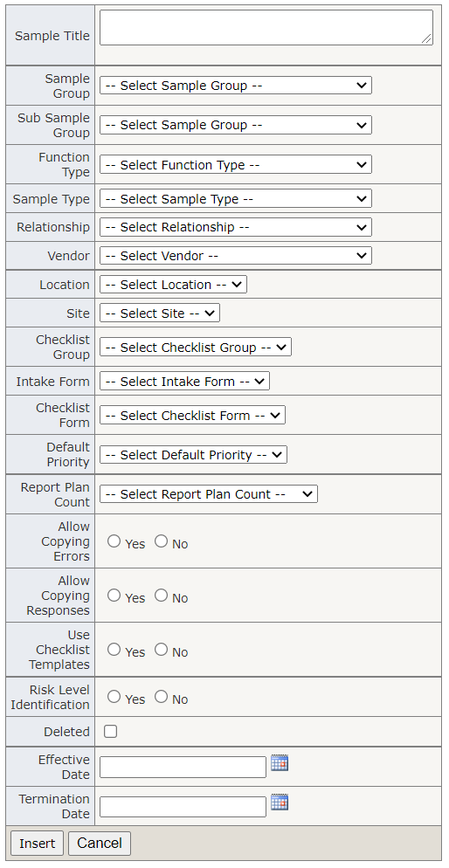Open the Function Type dropdown

(x=236, y=165)
